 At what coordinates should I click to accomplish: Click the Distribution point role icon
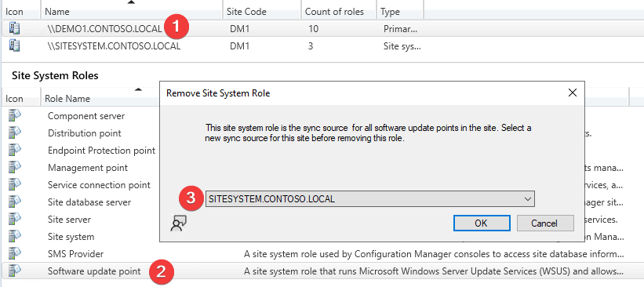coord(14,133)
